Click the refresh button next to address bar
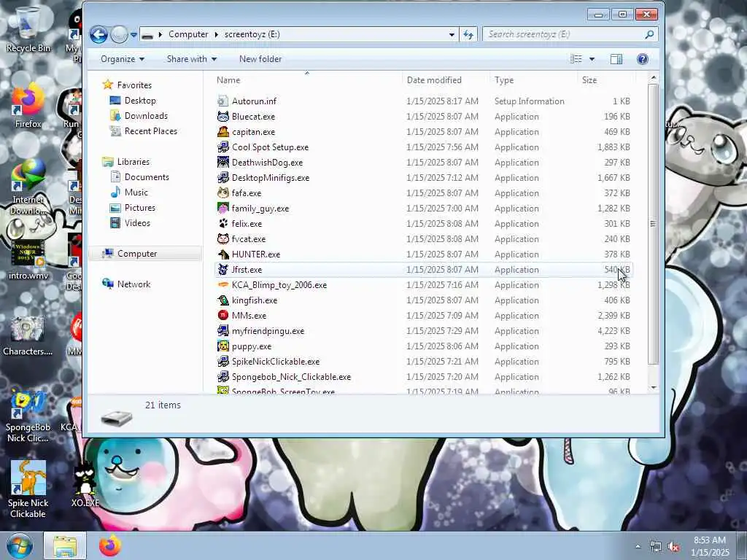 click(468, 34)
